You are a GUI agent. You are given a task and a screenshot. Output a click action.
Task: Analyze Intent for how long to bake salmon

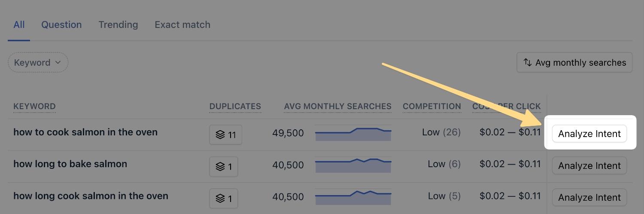(589, 165)
